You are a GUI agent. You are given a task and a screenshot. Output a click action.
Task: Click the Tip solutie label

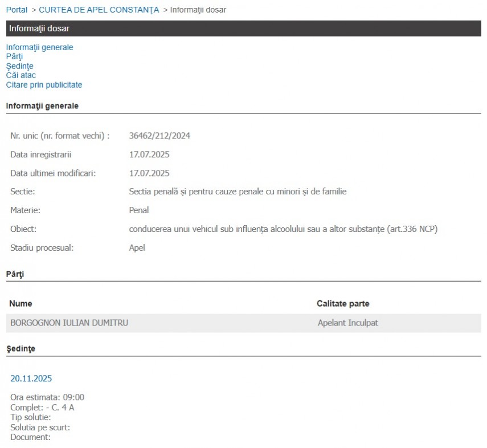[x=30, y=417]
